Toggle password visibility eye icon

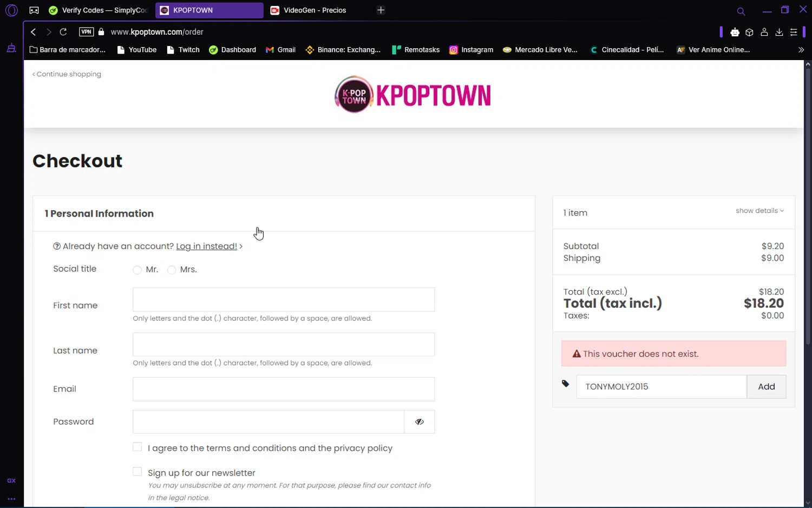(x=420, y=421)
